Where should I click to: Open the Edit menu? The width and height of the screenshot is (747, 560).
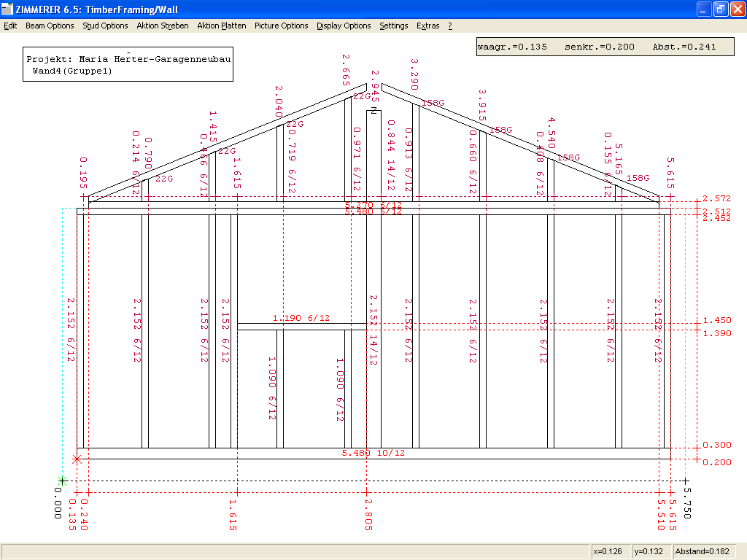[10, 26]
